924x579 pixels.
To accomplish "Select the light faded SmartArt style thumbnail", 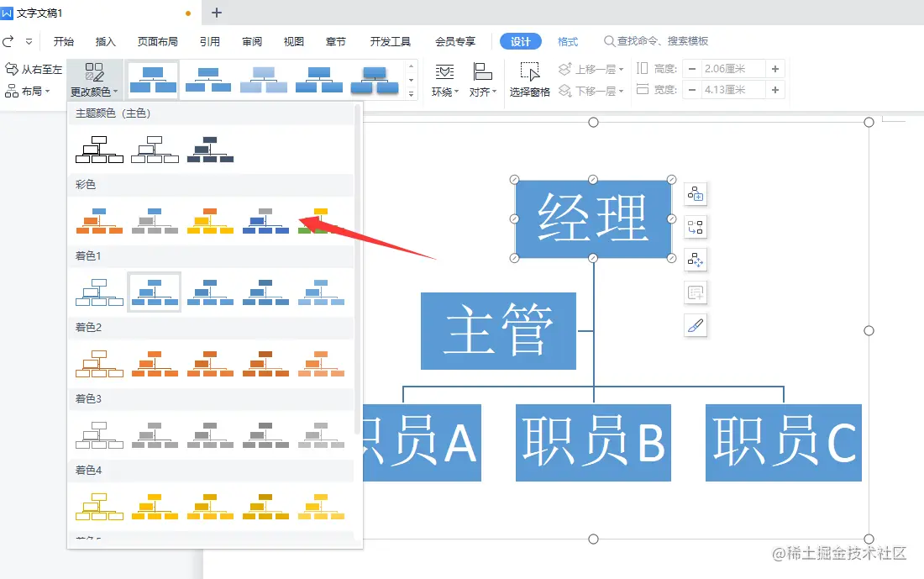I will click(264, 80).
